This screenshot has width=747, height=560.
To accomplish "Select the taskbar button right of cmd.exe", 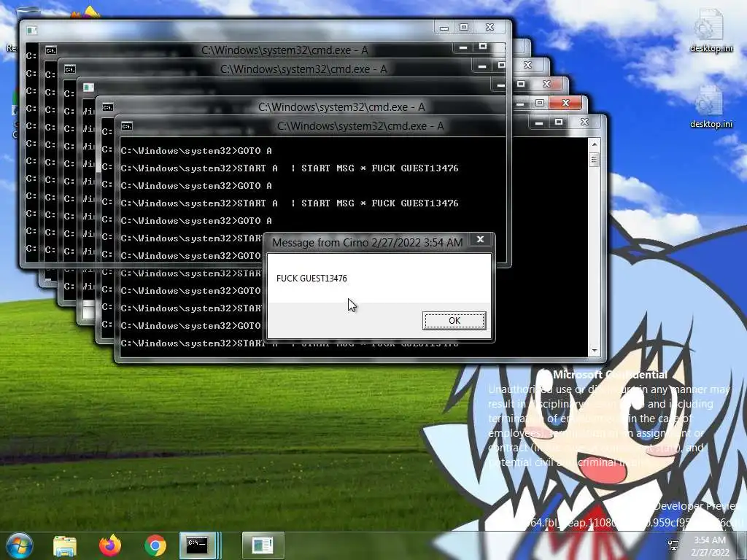I will pos(263,545).
